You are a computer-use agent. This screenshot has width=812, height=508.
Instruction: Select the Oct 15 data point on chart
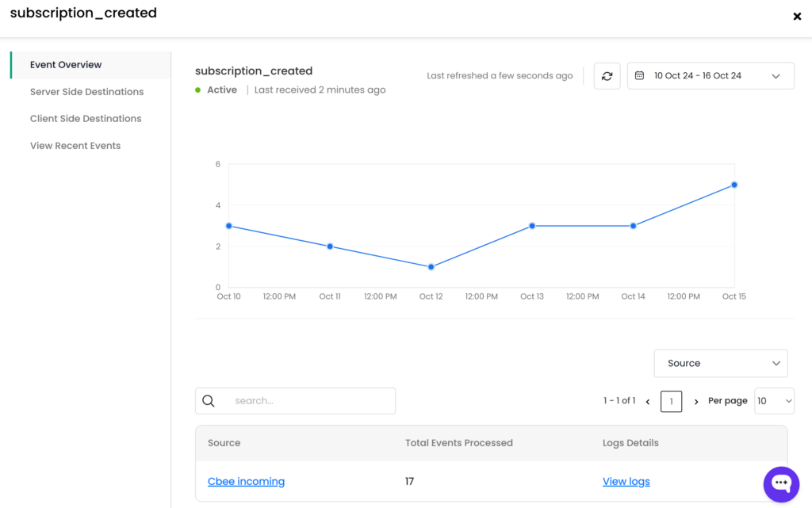coord(734,185)
